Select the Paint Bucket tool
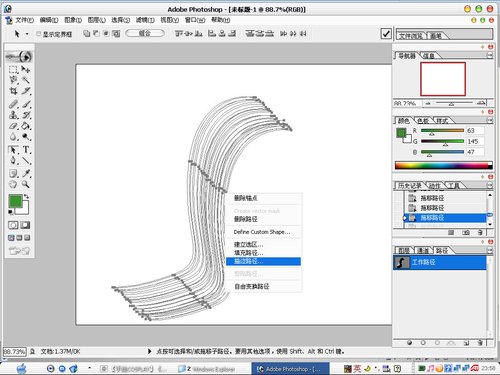Image resolution: width=500 pixels, height=375 pixels. point(26,126)
